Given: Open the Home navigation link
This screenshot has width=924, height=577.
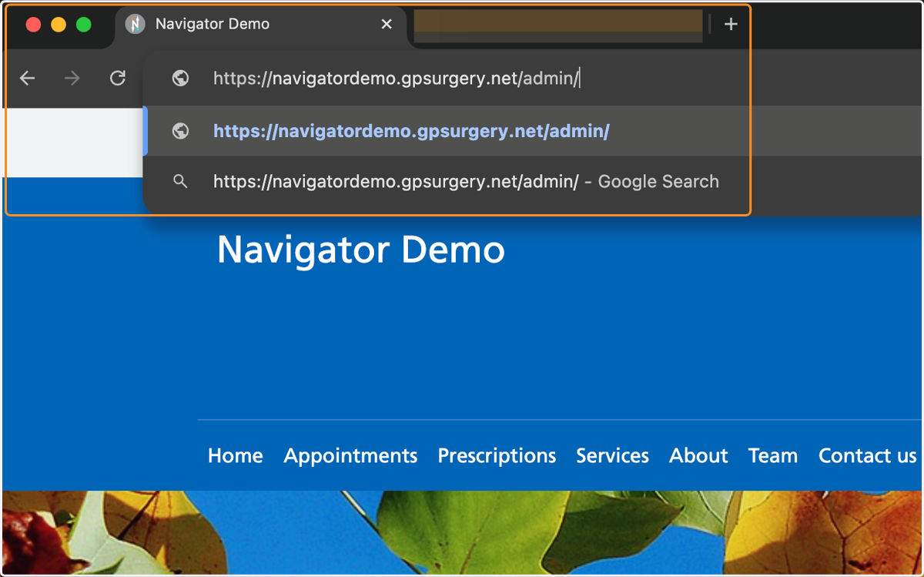Looking at the screenshot, I should (x=236, y=455).
